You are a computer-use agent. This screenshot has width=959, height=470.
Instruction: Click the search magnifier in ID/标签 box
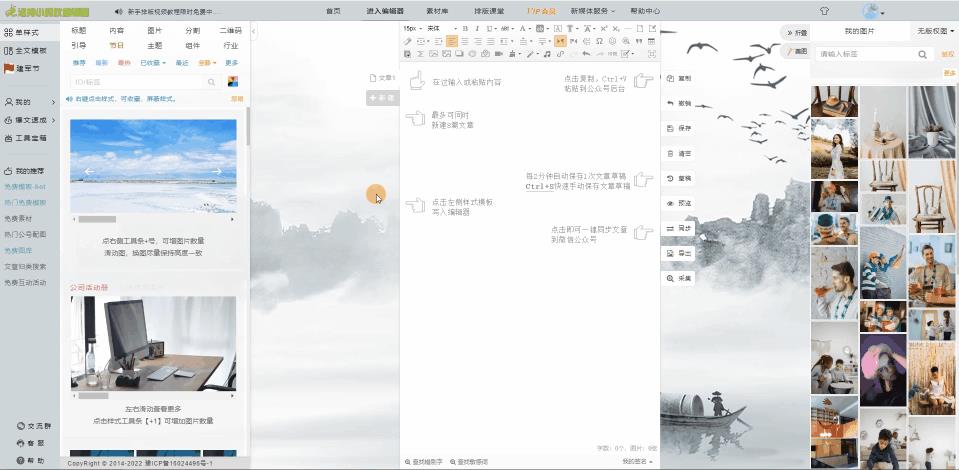tap(211, 82)
